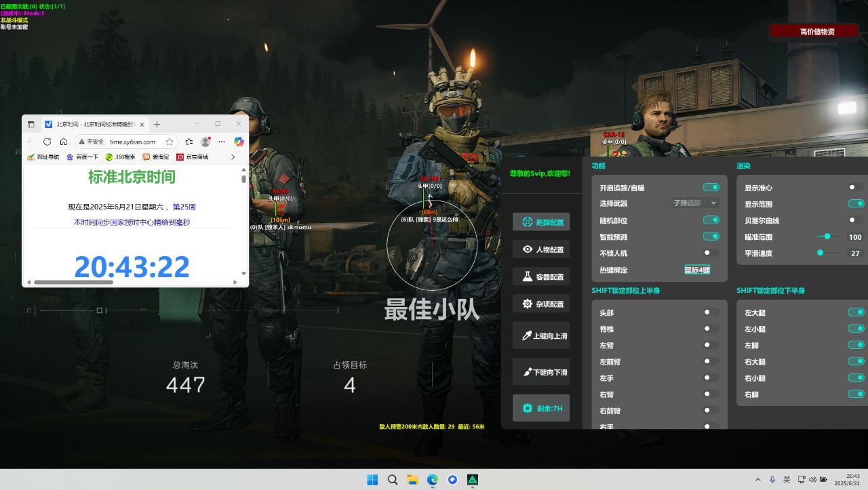
Task: Click the 剩余:7H remaining time button
Action: (541, 408)
